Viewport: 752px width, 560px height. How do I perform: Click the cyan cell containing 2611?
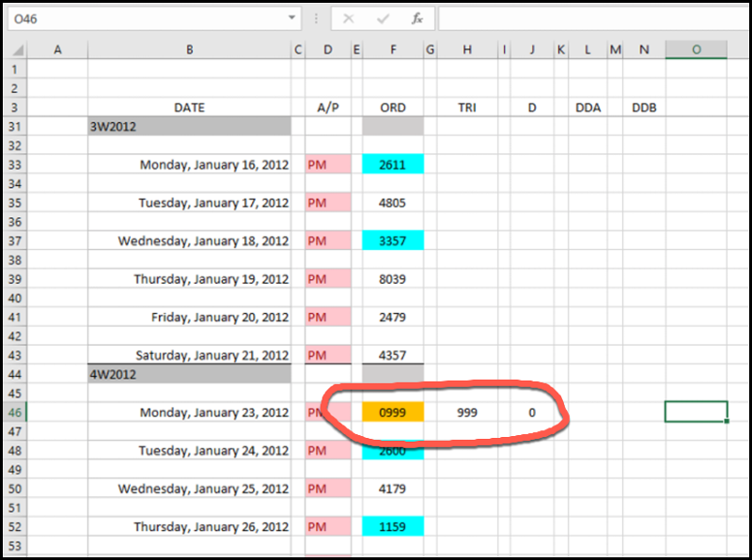pos(393,164)
